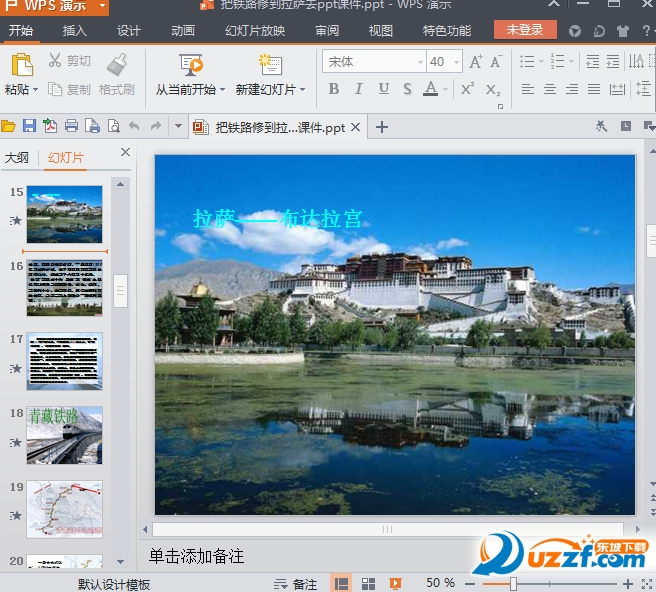This screenshot has height=592, width=656.
Task: Select slide 19 map thumbnail
Action: point(64,509)
